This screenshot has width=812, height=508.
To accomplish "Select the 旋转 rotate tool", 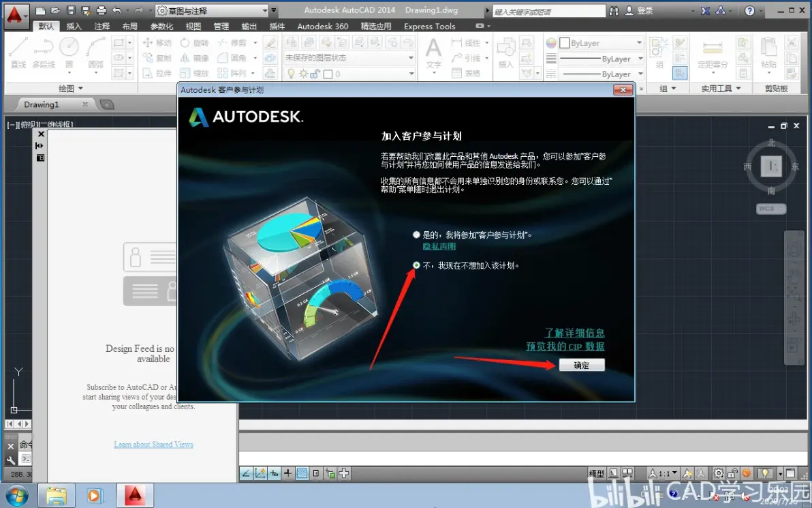I will [194, 43].
